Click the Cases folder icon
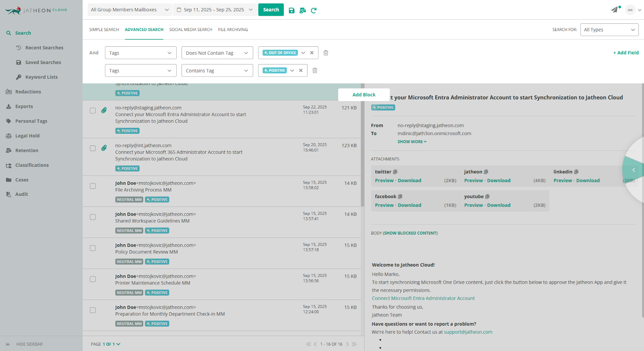Screen dimensions: 644x351 click(x=8, y=180)
